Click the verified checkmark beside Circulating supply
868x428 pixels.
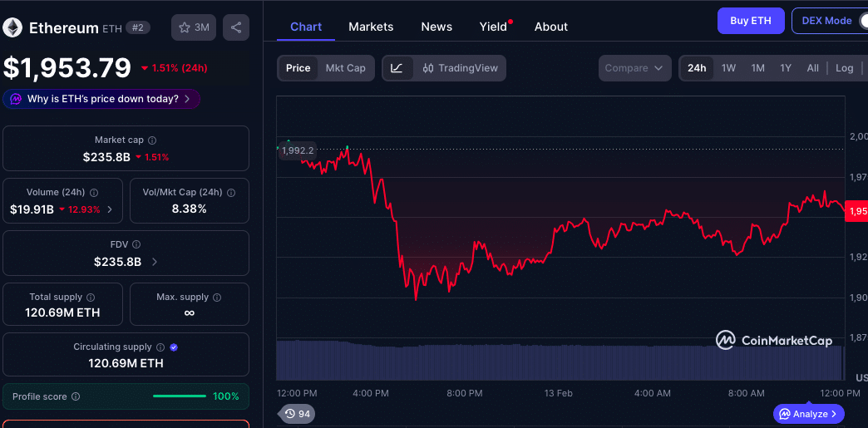(174, 347)
